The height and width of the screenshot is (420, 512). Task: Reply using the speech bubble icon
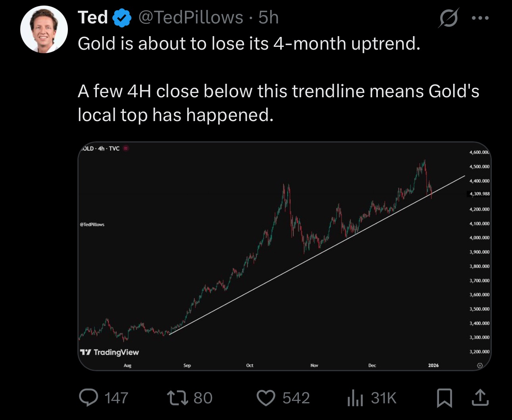tap(88, 398)
